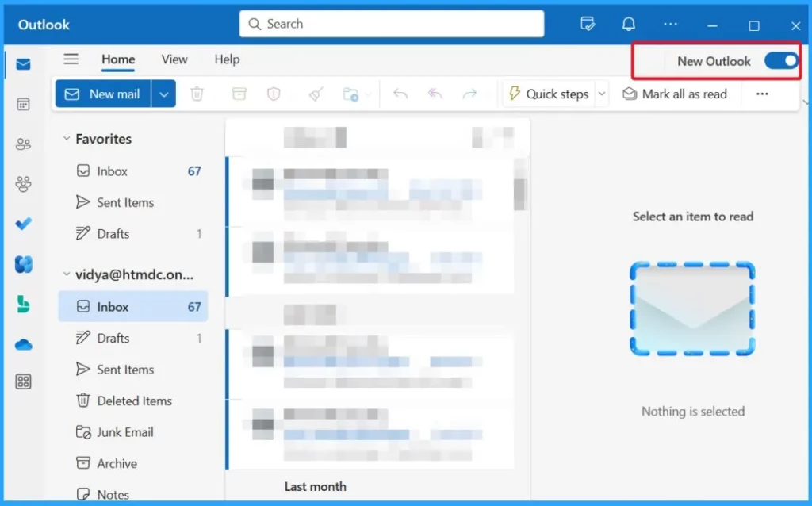This screenshot has width=812, height=506.
Task: Click Mark all as read
Action: tap(675, 94)
